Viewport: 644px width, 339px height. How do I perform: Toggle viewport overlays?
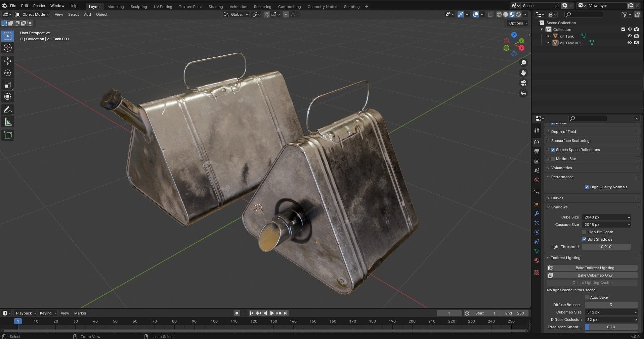[x=476, y=14]
